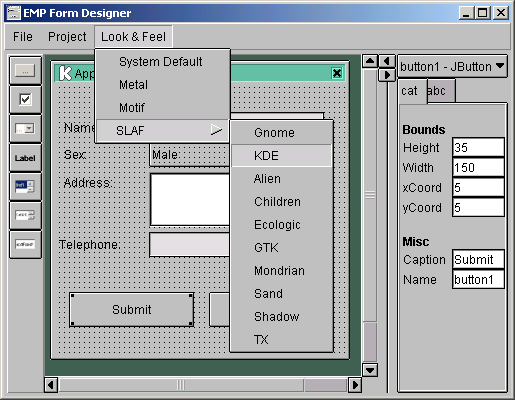This screenshot has height=400, width=515.
Task: Close the designed form with its X
Action: [337, 73]
